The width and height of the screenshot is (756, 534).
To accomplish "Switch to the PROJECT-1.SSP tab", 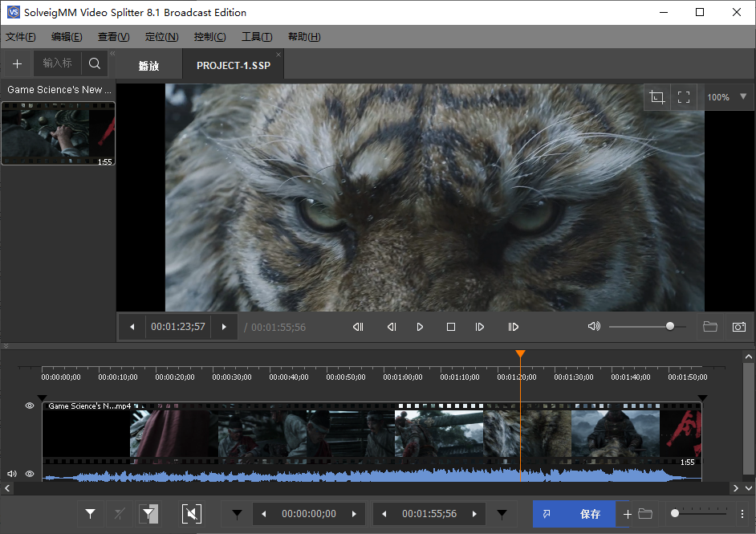I will tap(234, 66).
